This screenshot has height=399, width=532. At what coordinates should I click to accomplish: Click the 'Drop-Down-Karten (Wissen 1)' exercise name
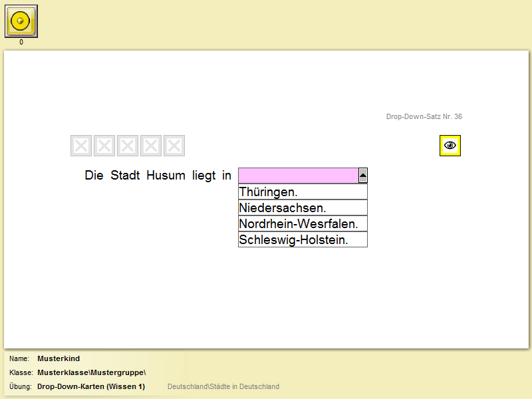(x=91, y=386)
